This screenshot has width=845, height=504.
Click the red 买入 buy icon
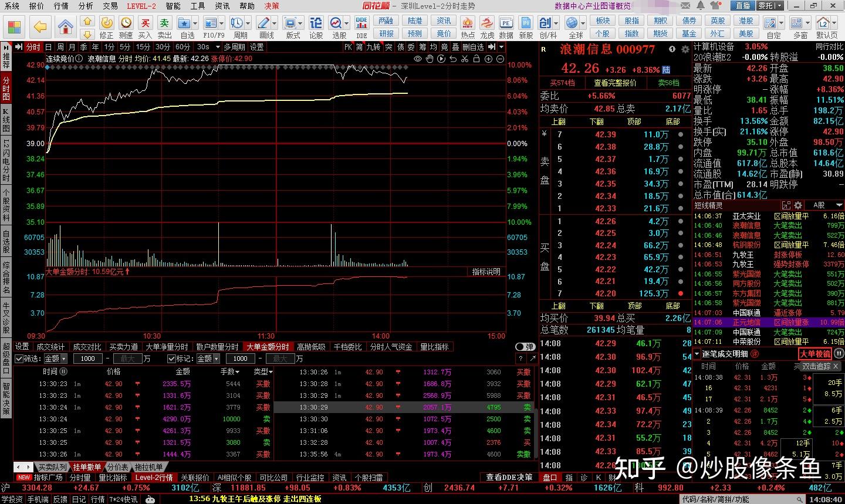(145, 22)
